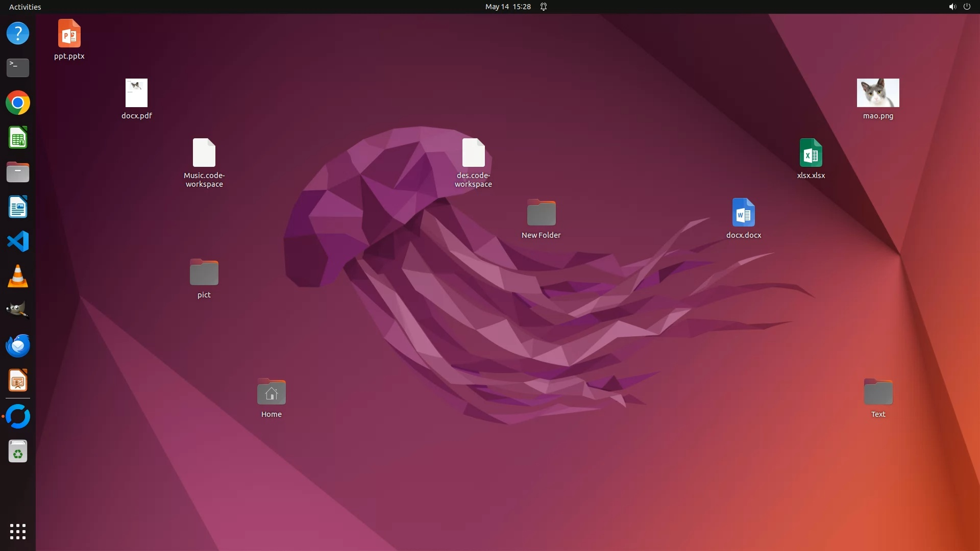Open the date and time menu
The width and height of the screenshot is (980, 551).
point(507,7)
